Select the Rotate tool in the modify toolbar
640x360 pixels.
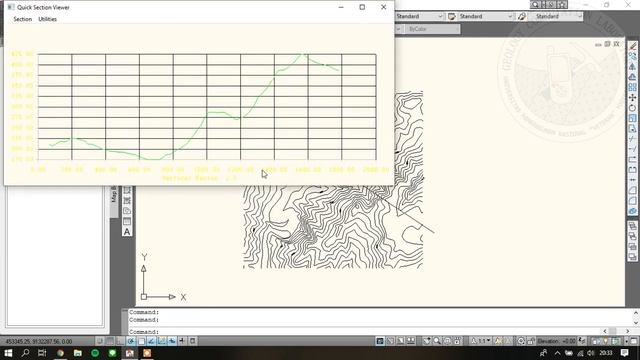coord(632,108)
